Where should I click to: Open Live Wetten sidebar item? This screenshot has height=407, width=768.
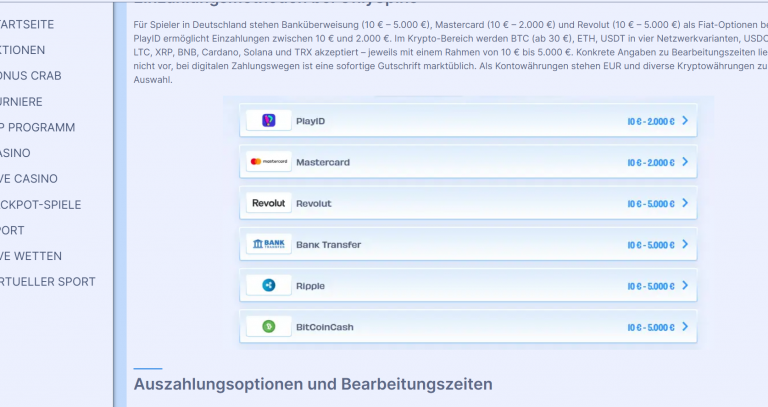[31, 256]
